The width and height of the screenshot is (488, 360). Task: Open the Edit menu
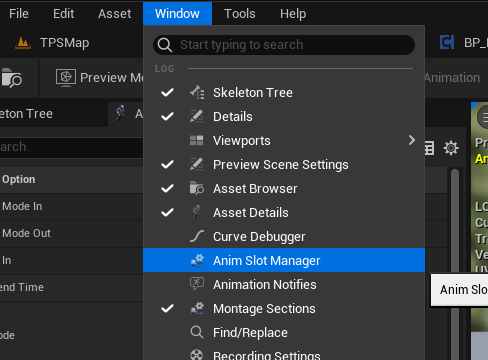pyautogui.click(x=64, y=14)
